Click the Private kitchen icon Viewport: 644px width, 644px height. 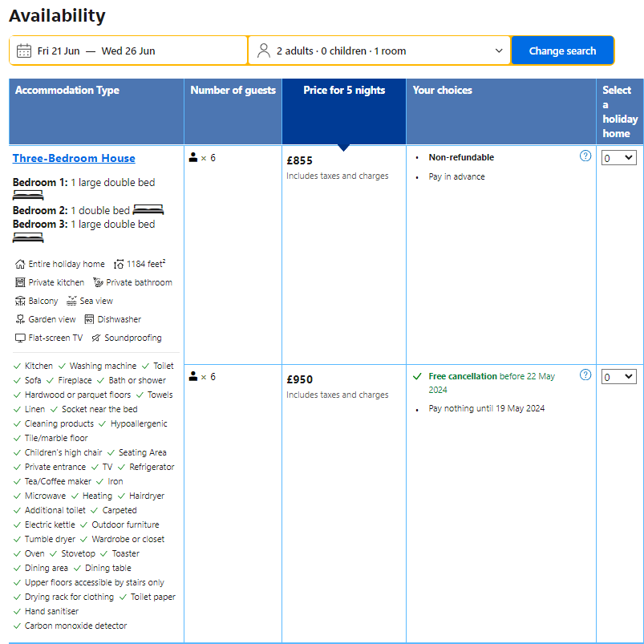20,282
